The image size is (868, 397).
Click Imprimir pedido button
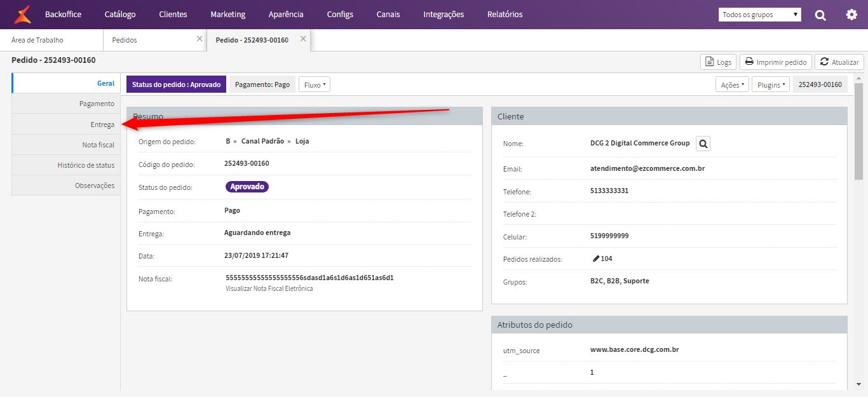pos(775,62)
